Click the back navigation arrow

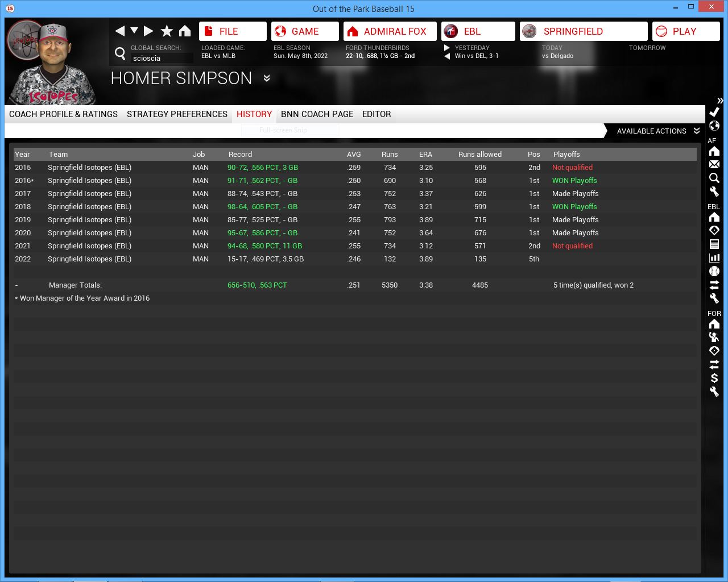tap(119, 31)
